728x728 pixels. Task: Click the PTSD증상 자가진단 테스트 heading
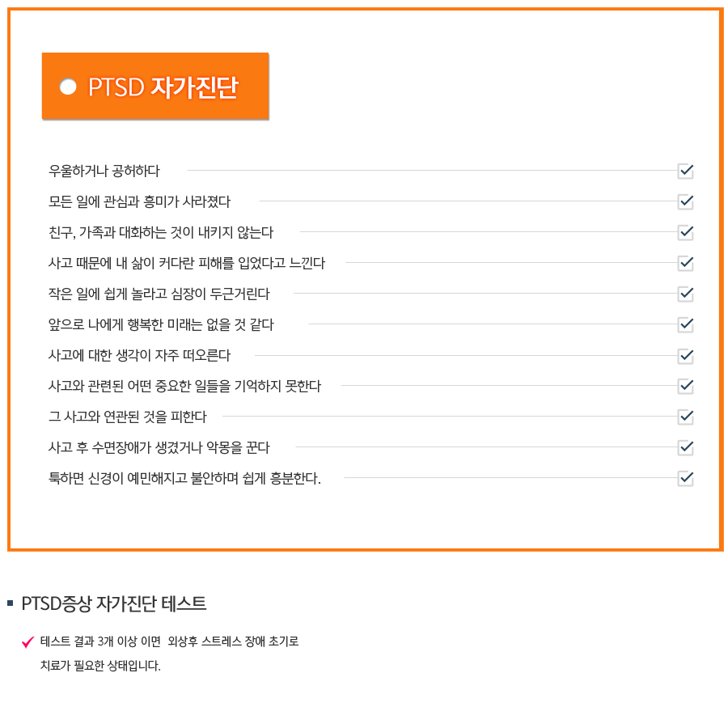(113, 603)
